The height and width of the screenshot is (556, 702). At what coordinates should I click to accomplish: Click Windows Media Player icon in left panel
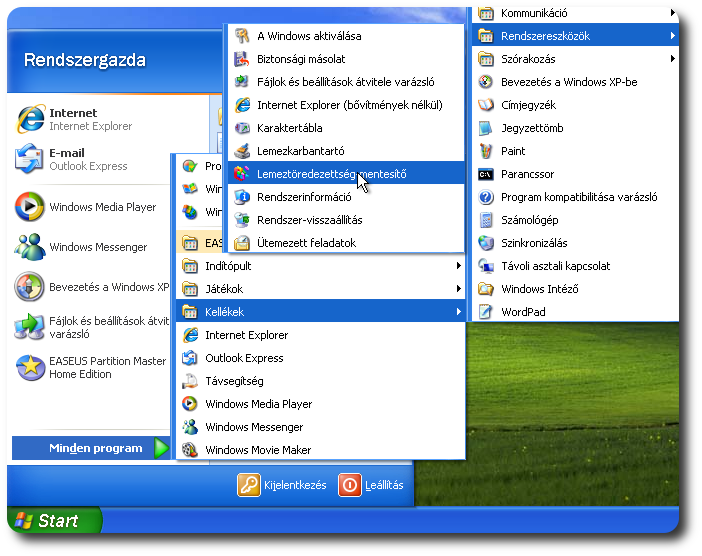[x=29, y=207]
